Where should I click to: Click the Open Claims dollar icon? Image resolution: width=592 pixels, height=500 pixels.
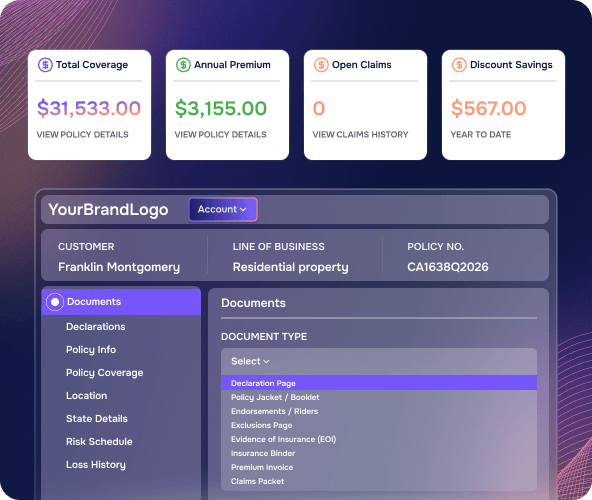321,65
